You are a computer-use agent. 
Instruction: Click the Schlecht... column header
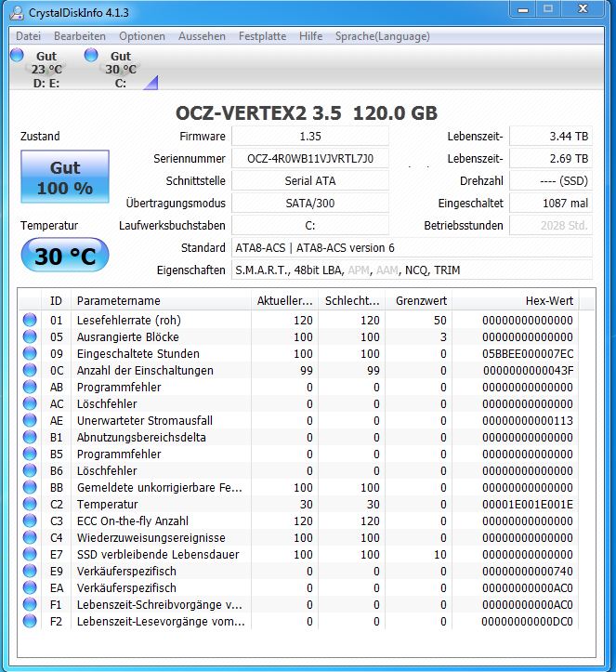point(352,301)
